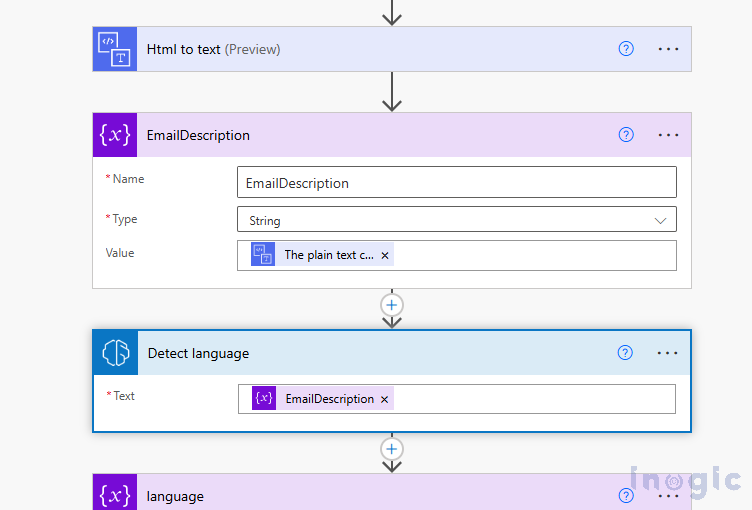Click the Html to text action icon
The width and height of the screenshot is (752, 510).
[x=115, y=49]
